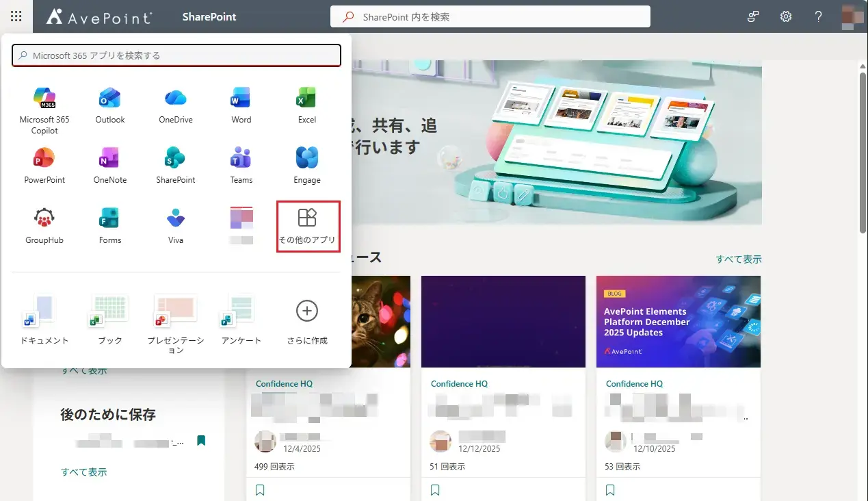Viewport: 868px width, 501px height.
Task: Launch Word from app launcher
Action: (241, 105)
